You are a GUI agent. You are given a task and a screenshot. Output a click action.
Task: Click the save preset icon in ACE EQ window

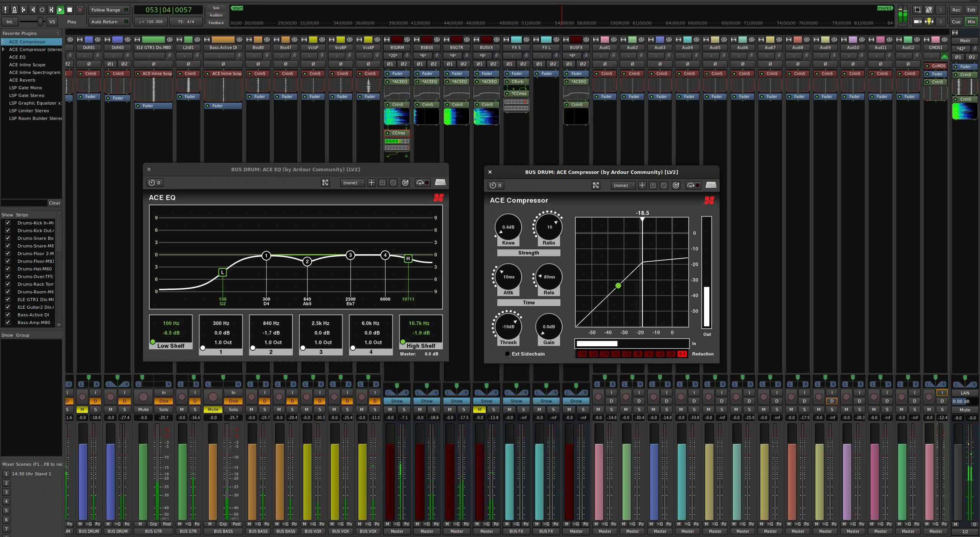[x=382, y=182]
